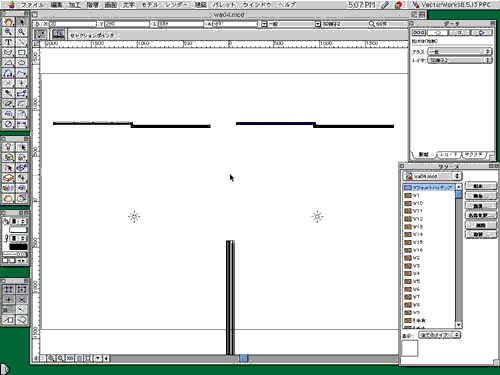Pick the zoom-in magnifier tool

[x=8, y=32]
